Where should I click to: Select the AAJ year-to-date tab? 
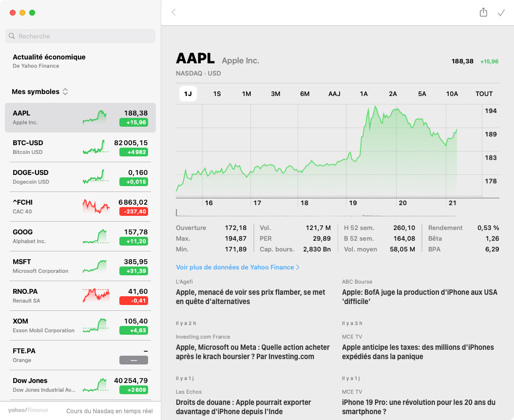click(x=334, y=94)
